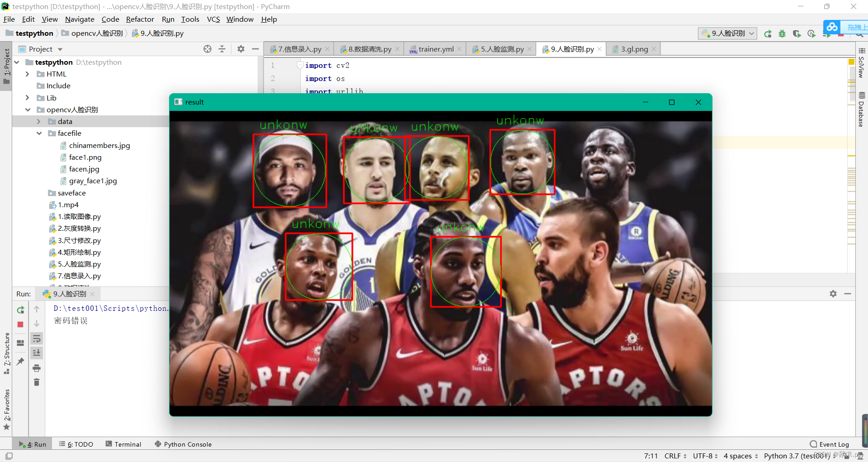Open the 6: TODO tool window
868x462 pixels.
coord(76,444)
